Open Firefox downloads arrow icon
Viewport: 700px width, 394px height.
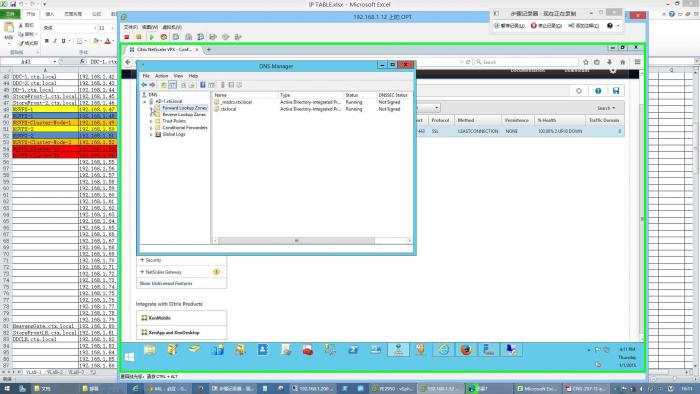coord(609,62)
